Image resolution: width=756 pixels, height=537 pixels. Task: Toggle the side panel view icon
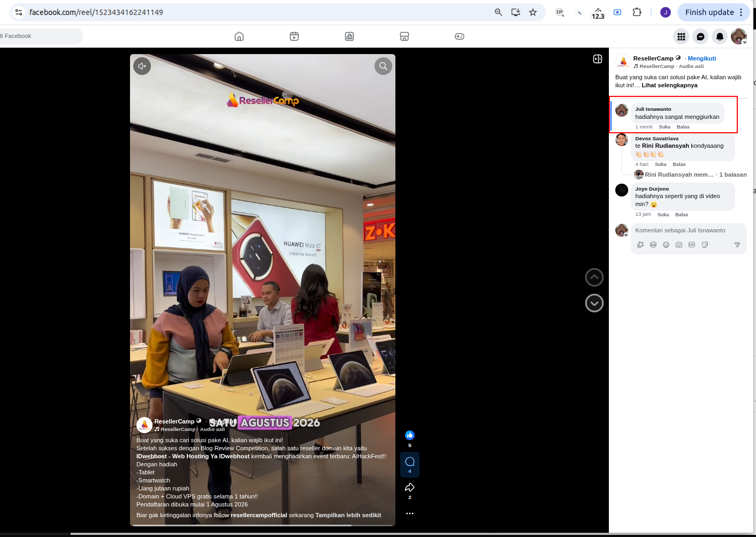tap(598, 59)
